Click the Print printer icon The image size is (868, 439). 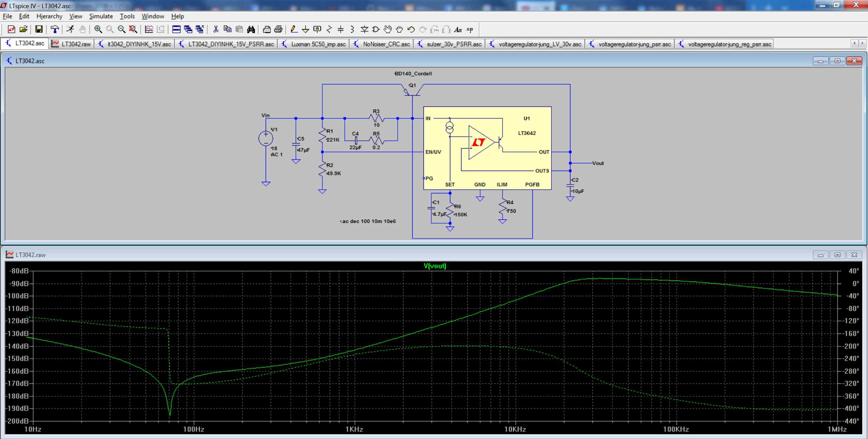279,30
